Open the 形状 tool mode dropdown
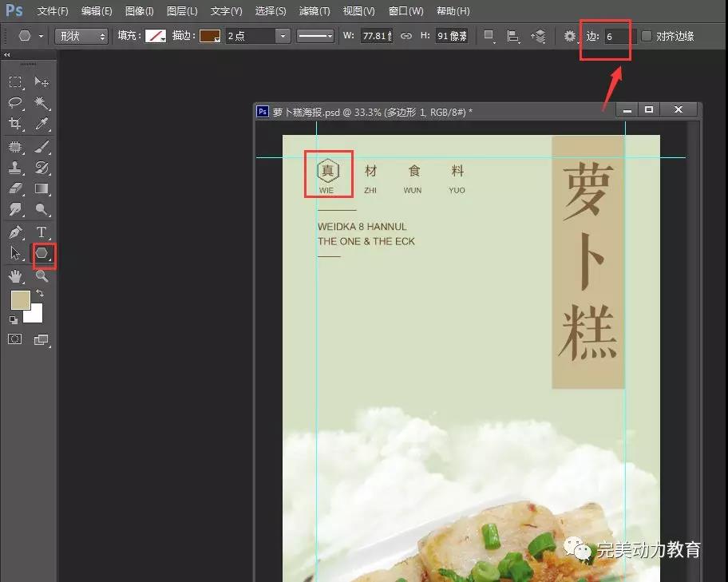Screen dimensions: 728x582 click(x=81, y=37)
